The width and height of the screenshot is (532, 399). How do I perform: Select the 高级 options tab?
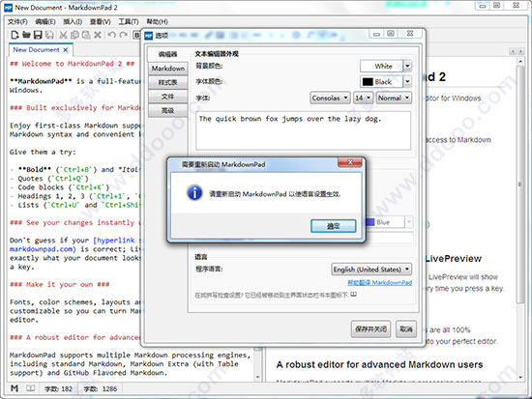point(168,111)
